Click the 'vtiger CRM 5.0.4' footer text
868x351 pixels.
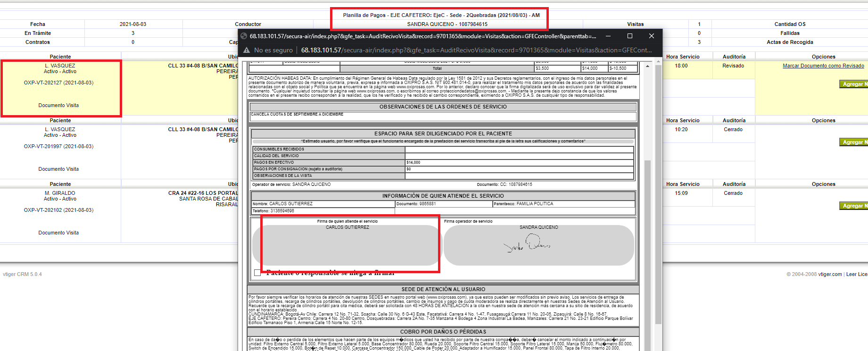pos(22,274)
